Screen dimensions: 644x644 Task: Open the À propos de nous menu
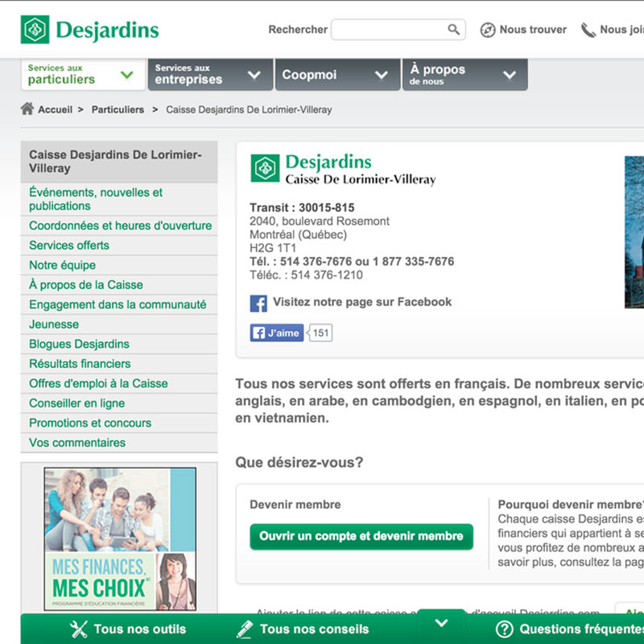[465, 74]
